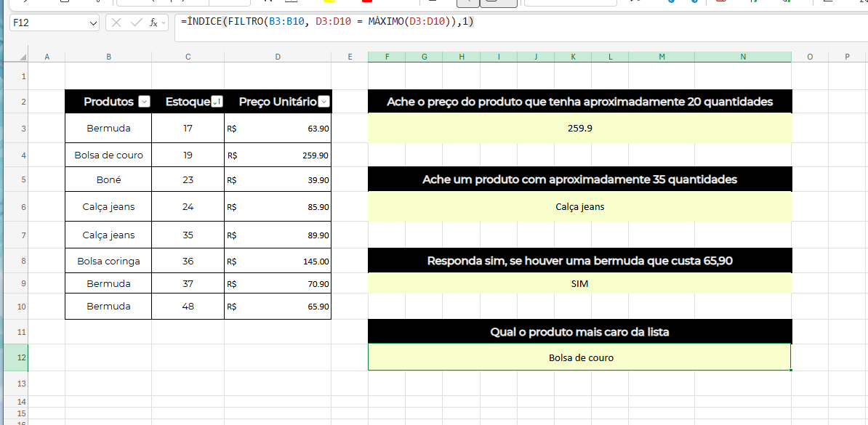Click inside the formula bar with the ÍNDICE formula
This screenshot has height=425, width=868.
521,28
